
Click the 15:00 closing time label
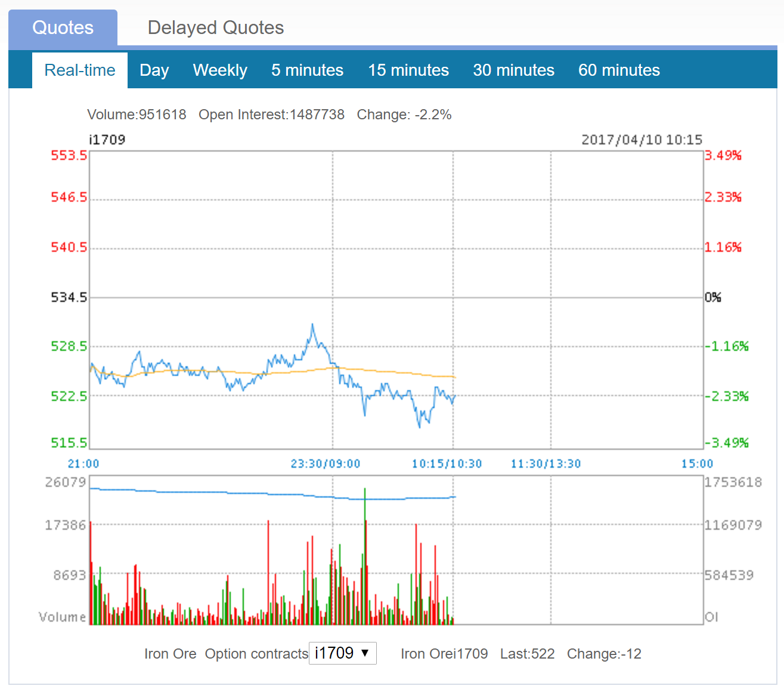coord(697,464)
